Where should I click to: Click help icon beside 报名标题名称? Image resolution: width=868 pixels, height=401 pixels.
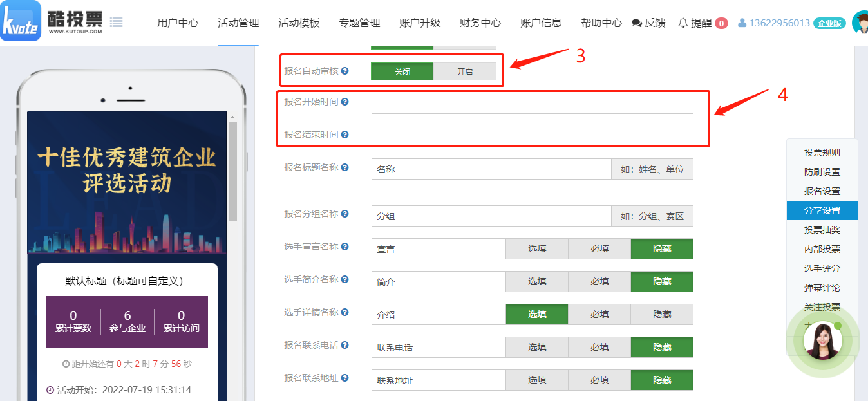tap(345, 167)
